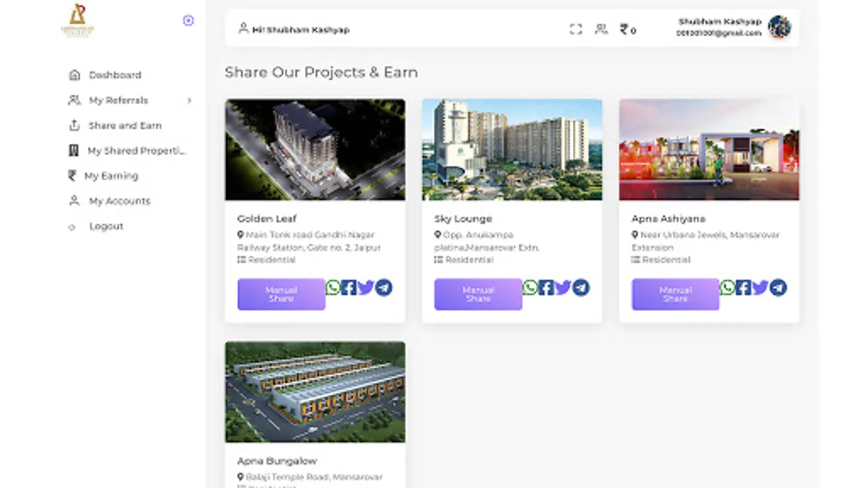The image size is (868, 488).
Task: Click the Share Our Projects & Earn heading
Action: click(x=321, y=72)
